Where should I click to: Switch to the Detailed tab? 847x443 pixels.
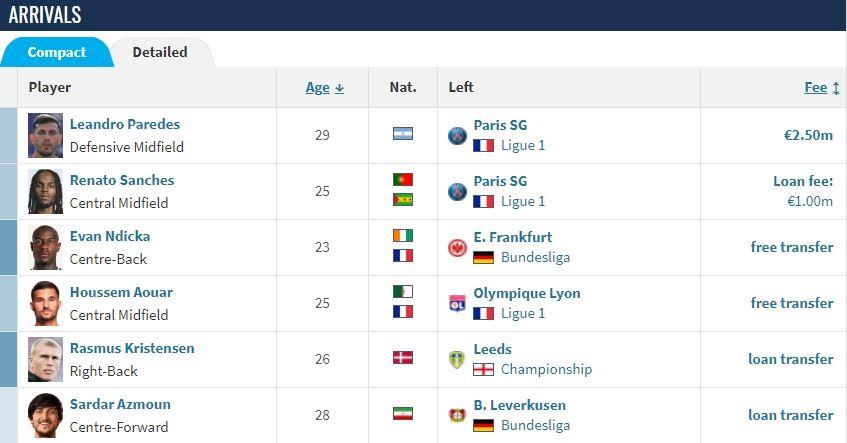(160, 52)
